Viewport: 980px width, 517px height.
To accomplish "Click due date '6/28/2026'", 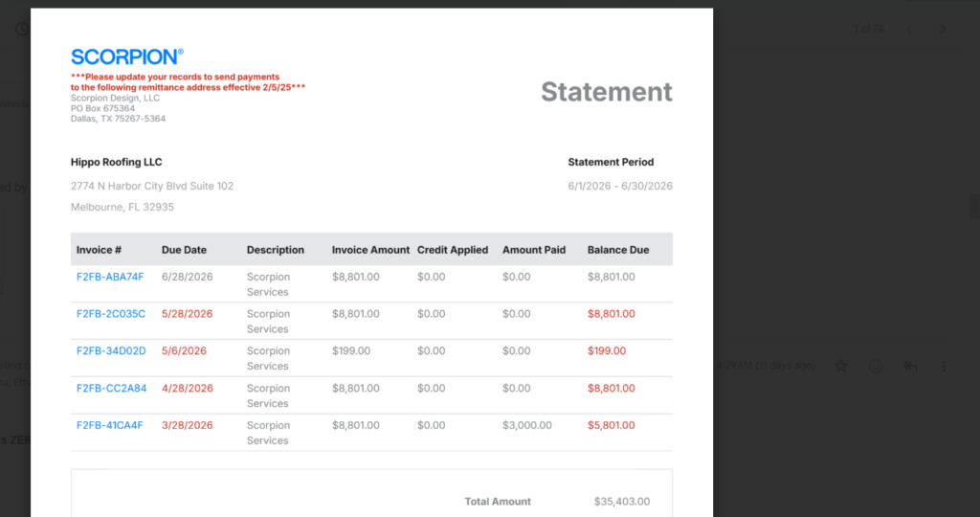I will tap(187, 277).
